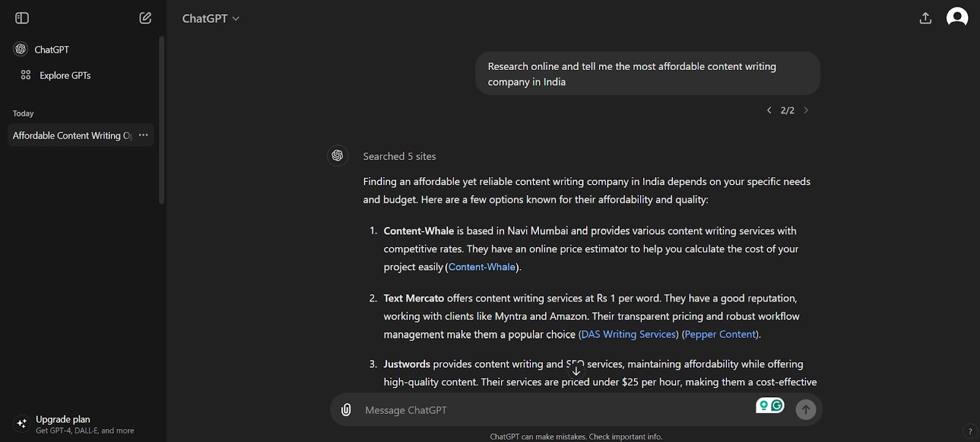The width and height of the screenshot is (980, 442).
Task: Collapse the sidebar panel icon
Action: click(22, 18)
